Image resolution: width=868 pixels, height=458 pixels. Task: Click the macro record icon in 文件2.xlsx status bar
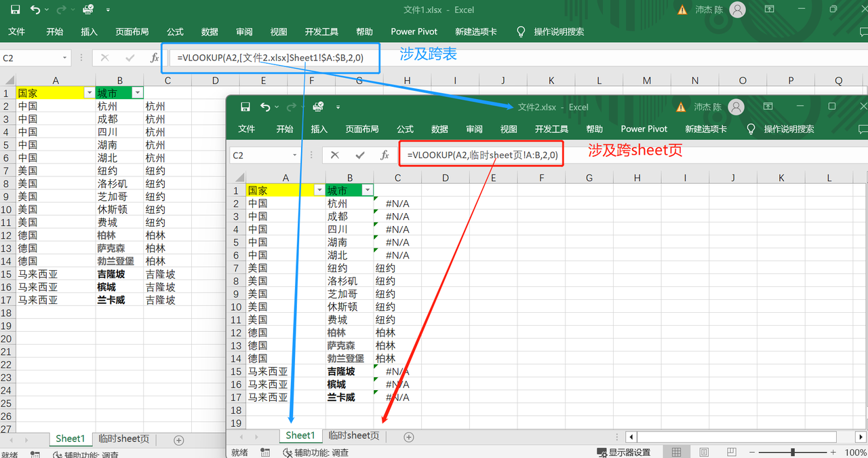(x=265, y=453)
